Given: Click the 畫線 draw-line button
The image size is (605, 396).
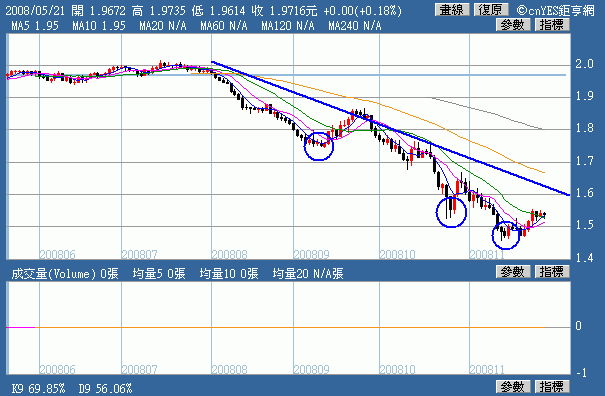Looking at the screenshot, I should pyautogui.click(x=451, y=10).
